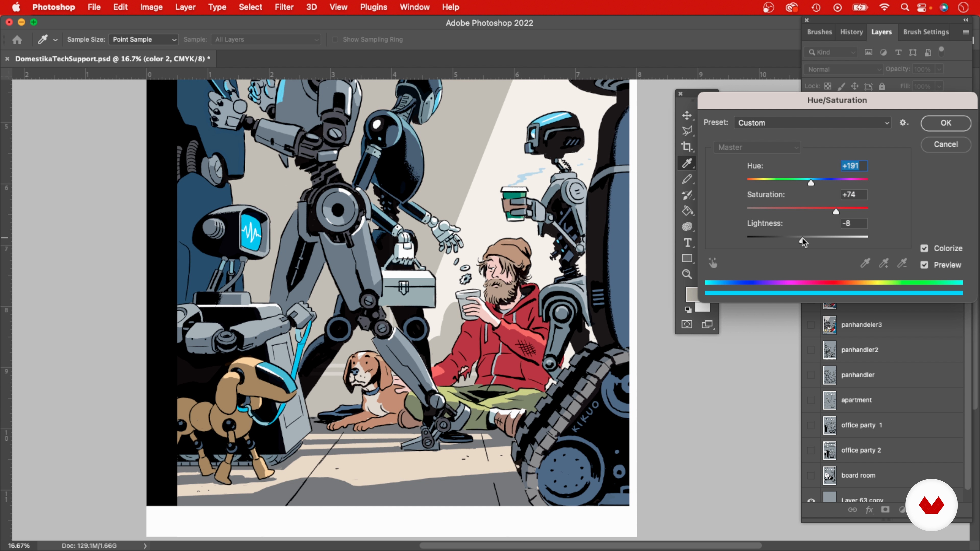Switch to the History tab
Image resolution: width=980 pixels, height=551 pixels.
[x=851, y=32]
